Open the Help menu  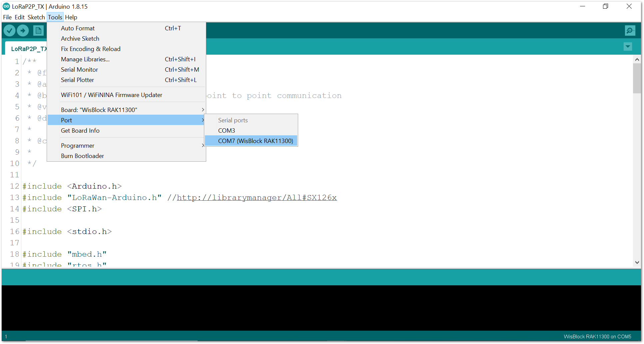pos(71,17)
